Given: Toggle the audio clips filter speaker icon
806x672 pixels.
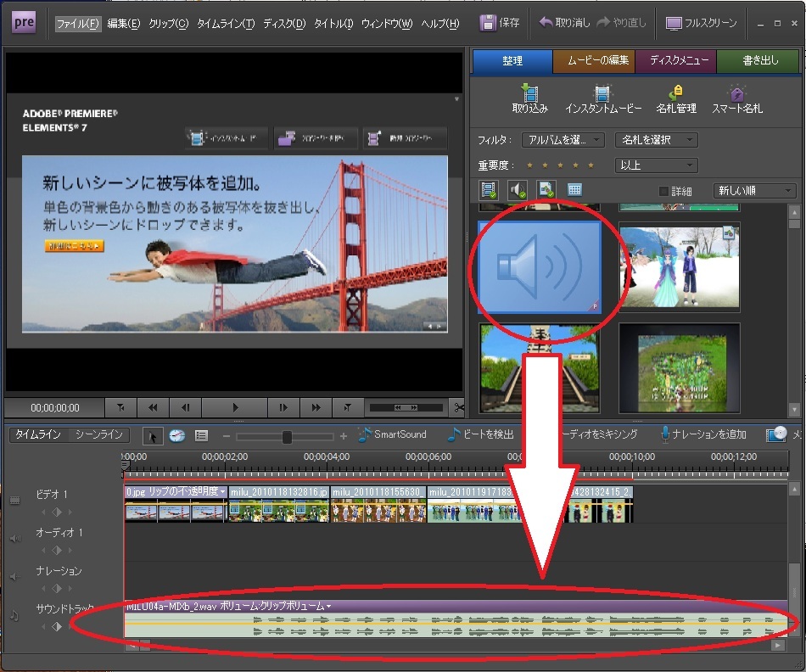Looking at the screenshot, I should click(517, 190).
